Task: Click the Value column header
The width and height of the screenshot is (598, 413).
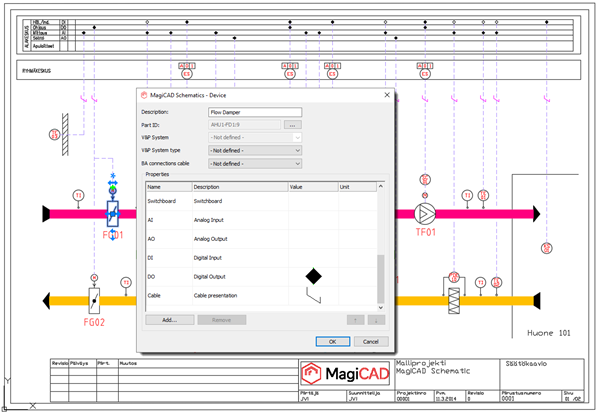Action: 313,187
